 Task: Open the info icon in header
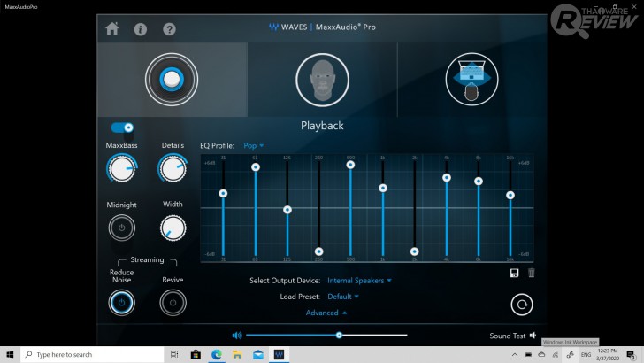tap(141, 29)
